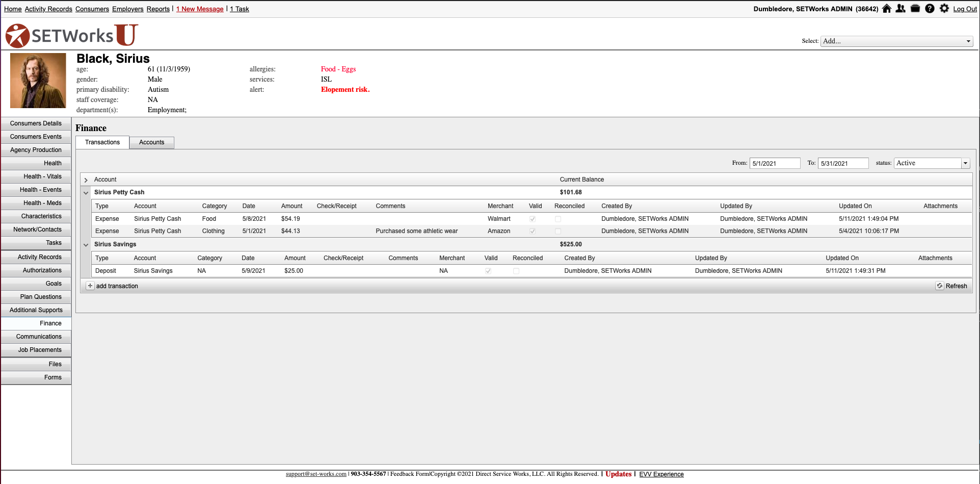Click the Log Out link

coord(965,9)
